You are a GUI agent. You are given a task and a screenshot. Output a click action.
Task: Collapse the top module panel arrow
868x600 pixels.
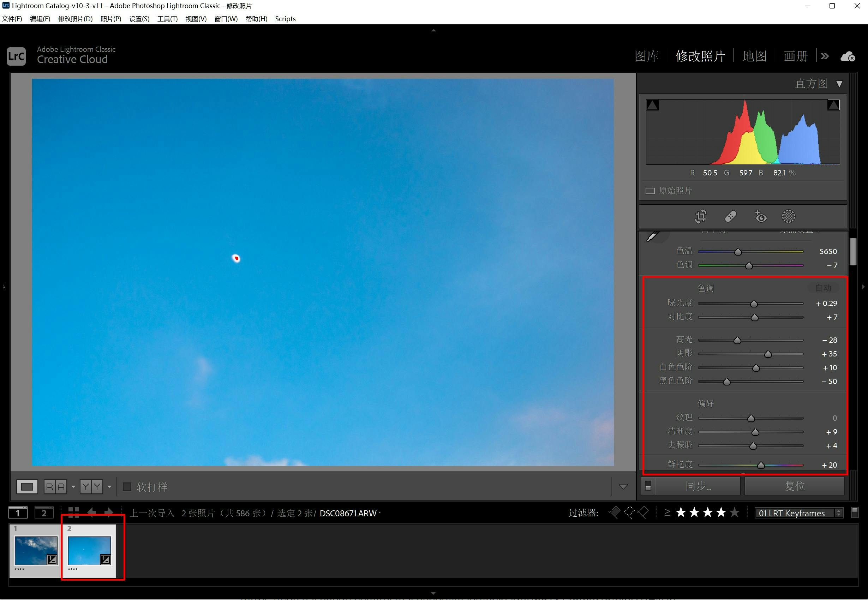(433, 30)
